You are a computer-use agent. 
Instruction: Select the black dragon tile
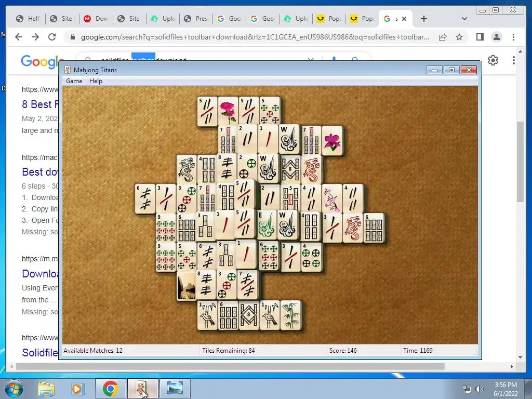pos(187,170)
